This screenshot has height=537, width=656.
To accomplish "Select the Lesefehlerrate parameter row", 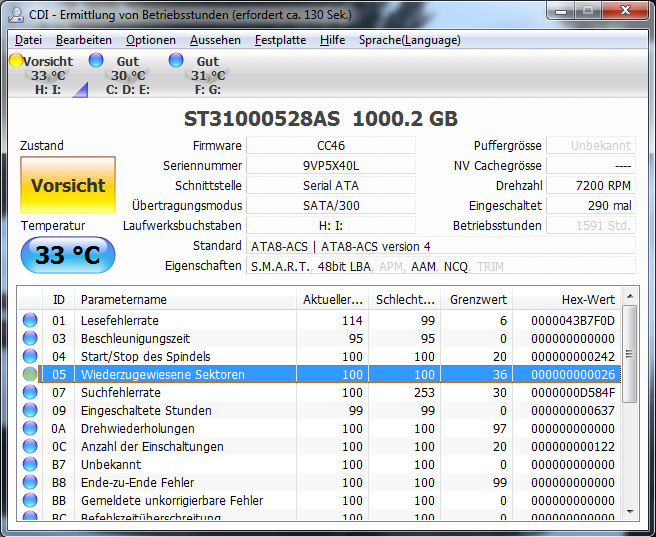I will coord(319,320).
